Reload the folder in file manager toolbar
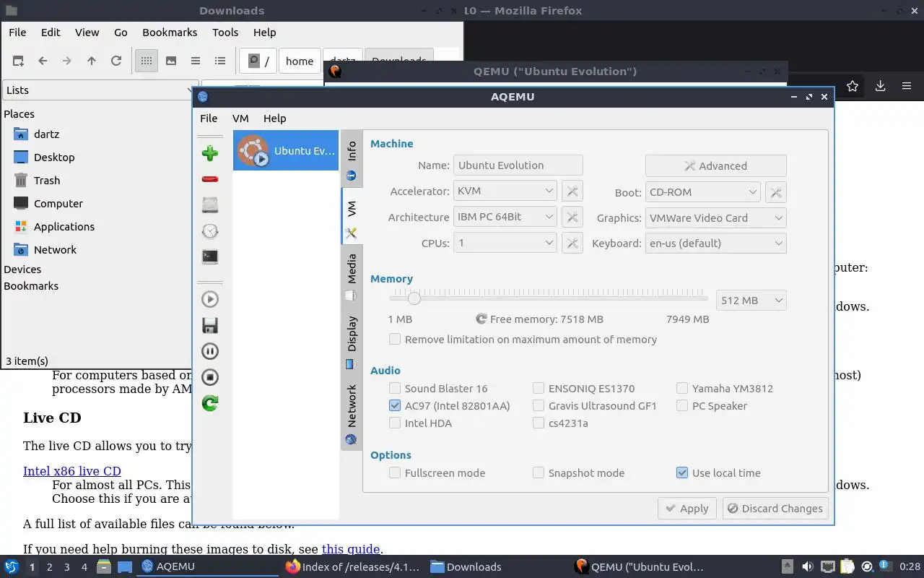Viewport: 924px width, 578px height. (x=116, y=61)
